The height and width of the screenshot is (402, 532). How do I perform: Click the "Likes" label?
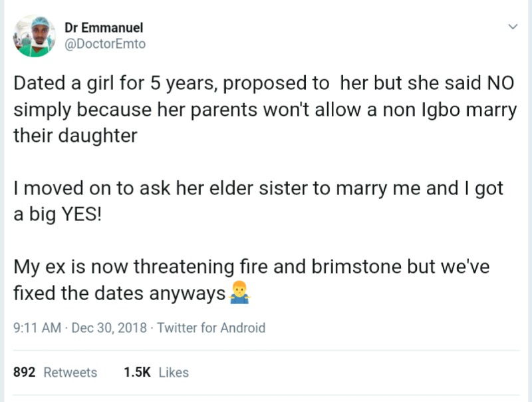click(174, 373)
